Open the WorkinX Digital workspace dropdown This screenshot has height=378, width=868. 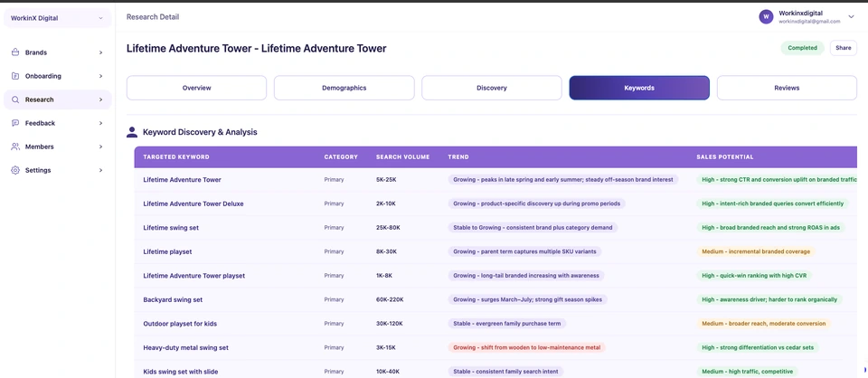click(58, 18)
